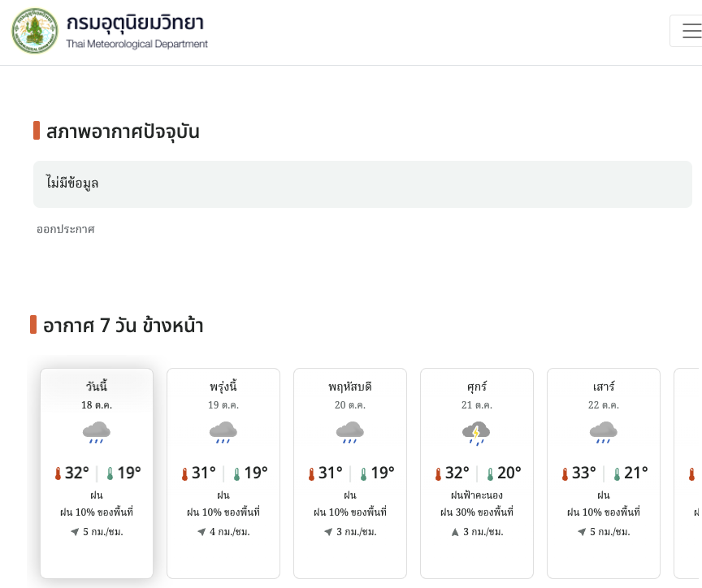Click the rain cloud icon for 19 ต.ค.
This screenshot has height=588, width=702.
[x=223, y=432]
